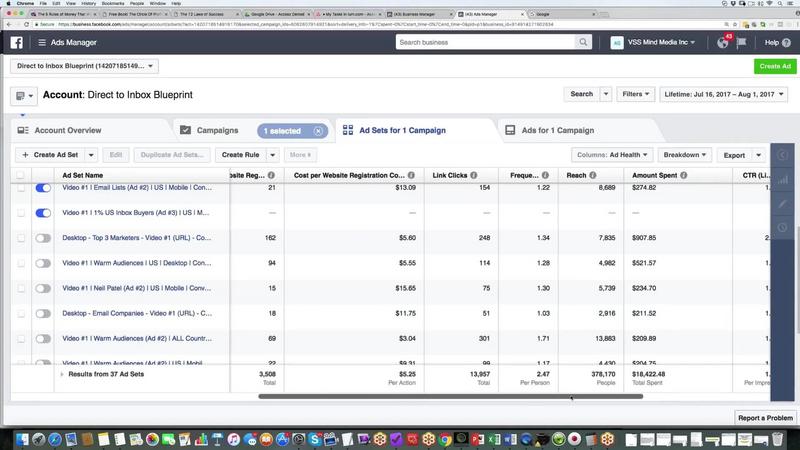
Task: Open the charts icon in right sidebar
Action: [x=783, y=180]
